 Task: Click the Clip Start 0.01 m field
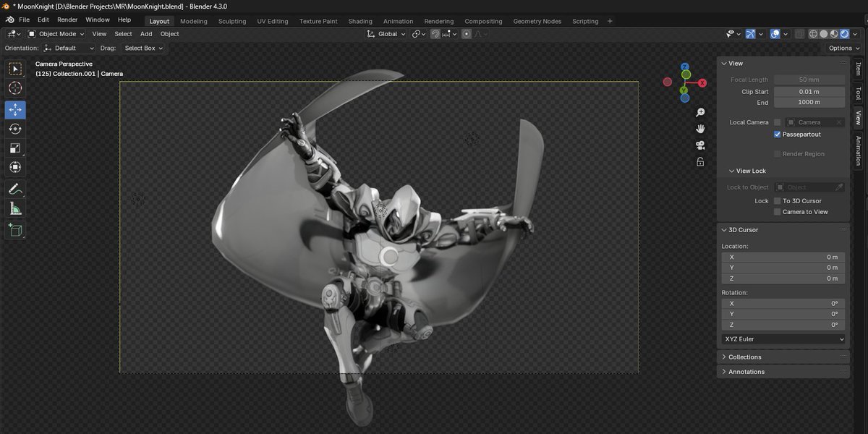click(x=809, y=92)
